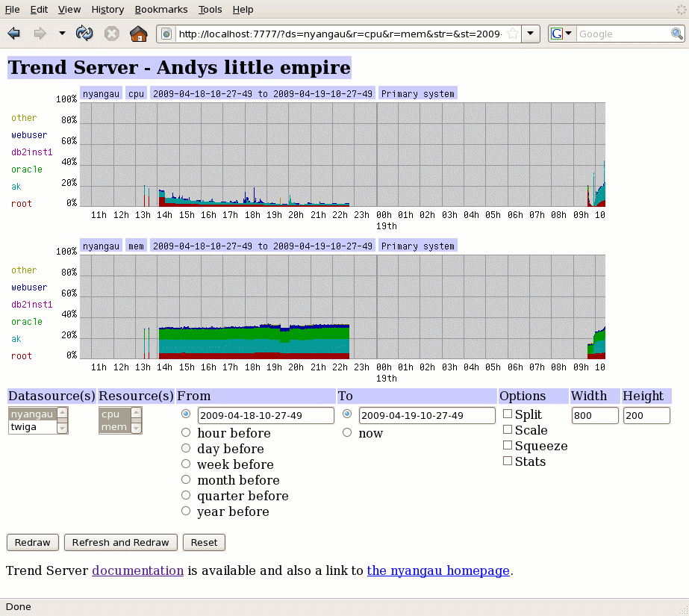The height and width of the screenshot is (616, 689).
Task: Click the Width input field
Action: tap(595, 415)
